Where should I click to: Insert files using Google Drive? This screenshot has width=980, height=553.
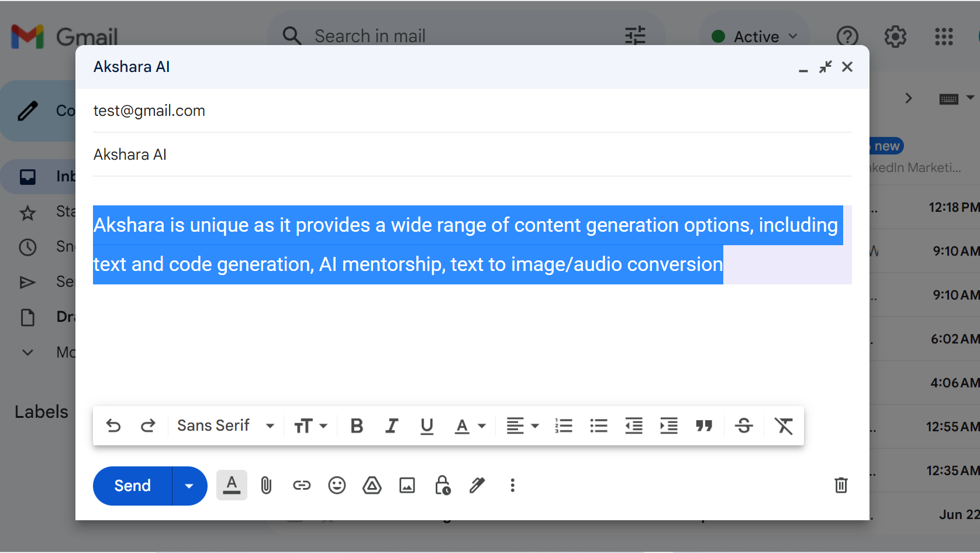[372, 485]
